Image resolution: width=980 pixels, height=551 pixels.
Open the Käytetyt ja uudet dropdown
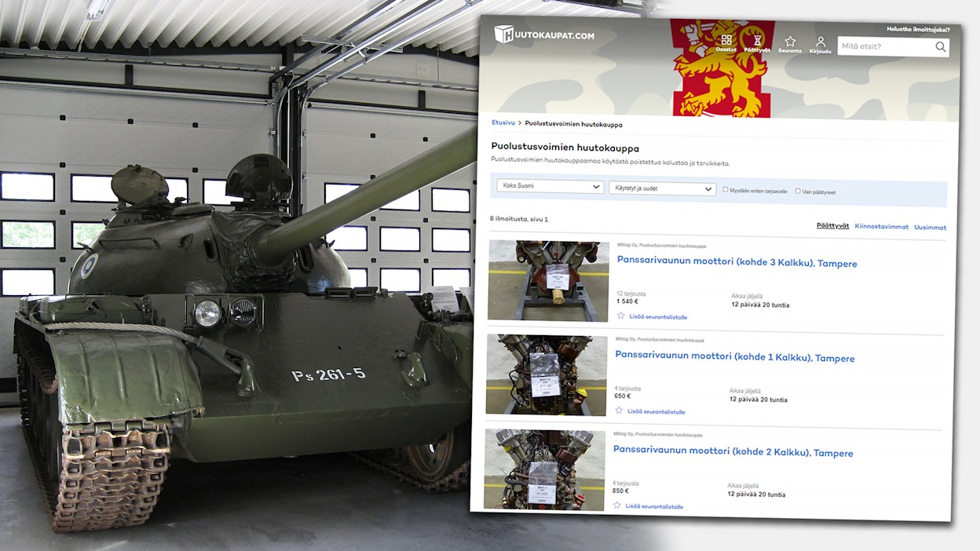[662, 188]
